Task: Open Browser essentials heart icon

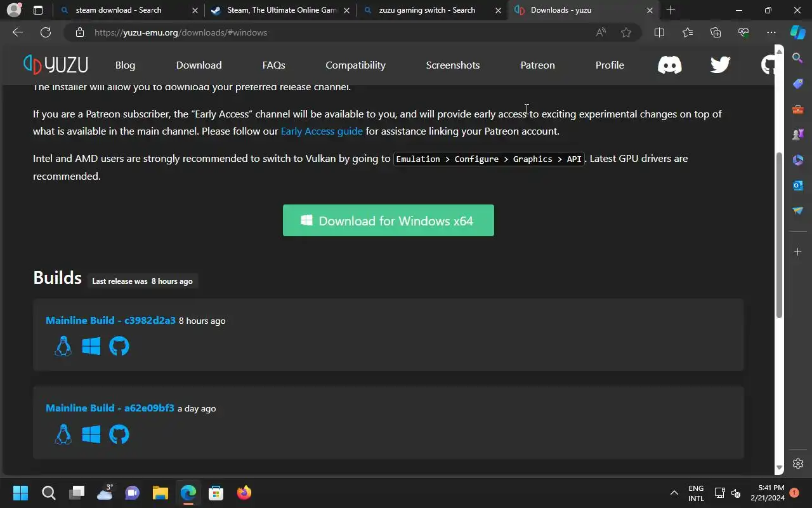Action: pyautogui.click(x=743, y=32)
